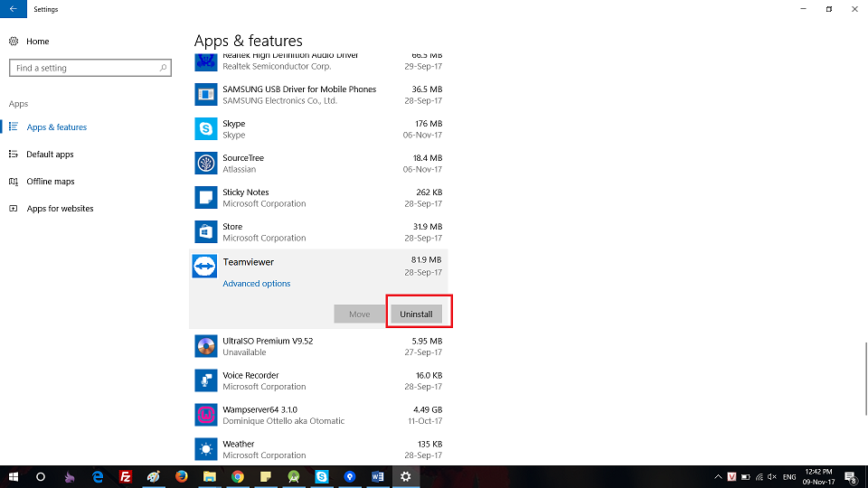Open Word from the taskbar

click(x=378, y=477)
